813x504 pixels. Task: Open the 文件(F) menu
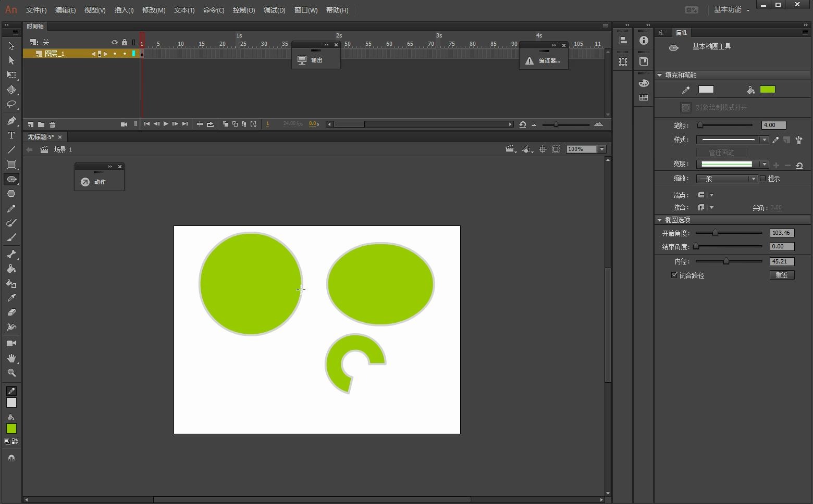pos(36,10)
